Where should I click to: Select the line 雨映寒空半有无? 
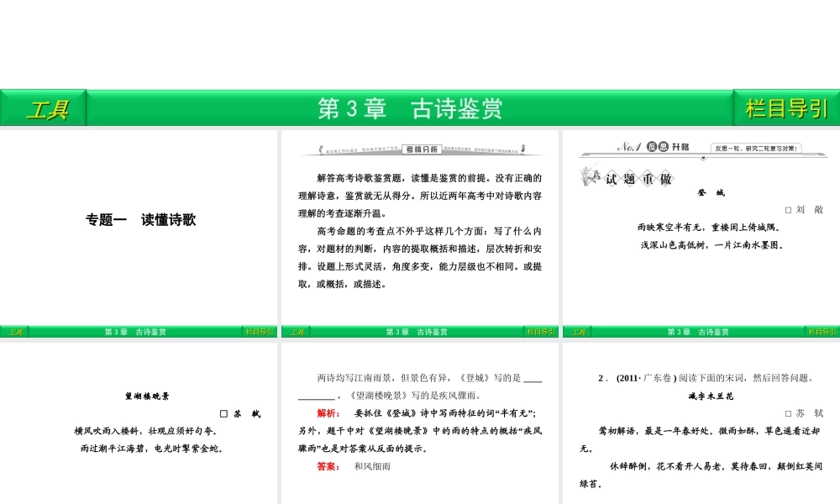coord(709,228)
